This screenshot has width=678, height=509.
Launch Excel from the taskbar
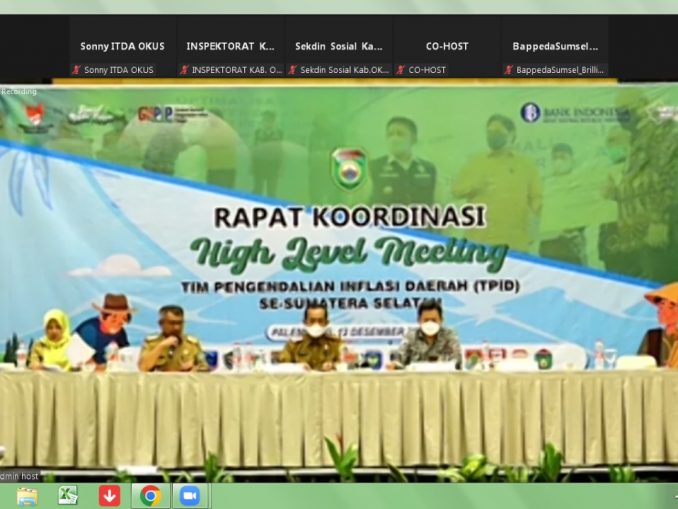pos(68,496)
